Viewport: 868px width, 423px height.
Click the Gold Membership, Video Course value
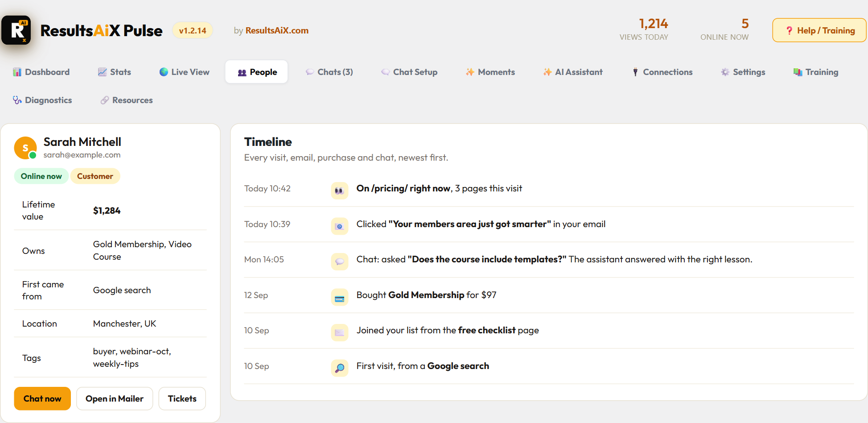pyautogui.click(x=142, y=250)
